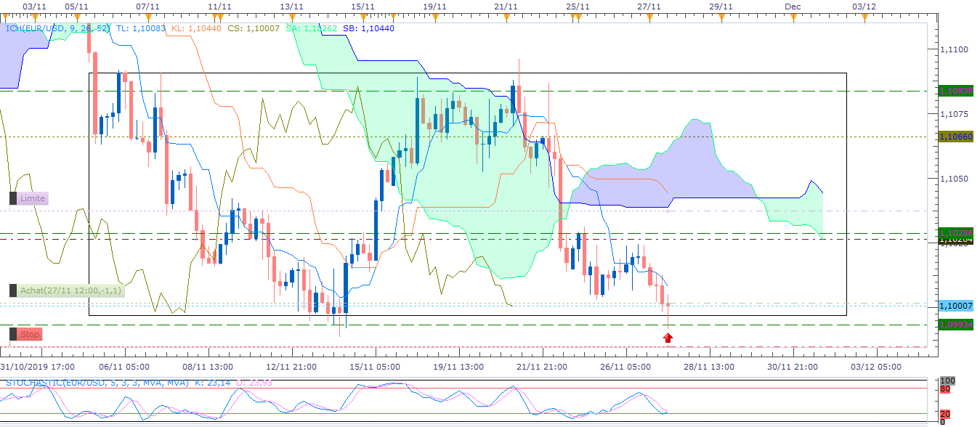Image resolution: width=980 pixels, height=427 pixels.
Task: Click the 1,10838 green price level tag
Action: (x=956, y=91)
